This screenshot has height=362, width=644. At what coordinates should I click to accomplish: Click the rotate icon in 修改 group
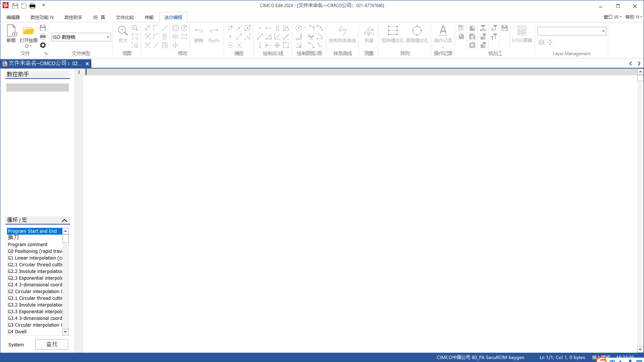pos(184,28)
